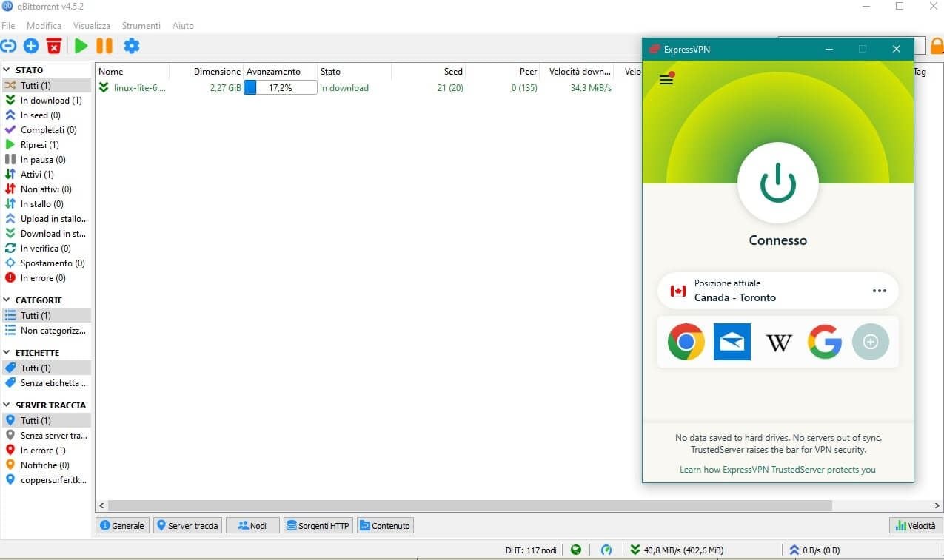Select Senza etichetta tag filter
The height and width of the screenshot is (560, 944).
pyautogui.click(x=46, y=383)
